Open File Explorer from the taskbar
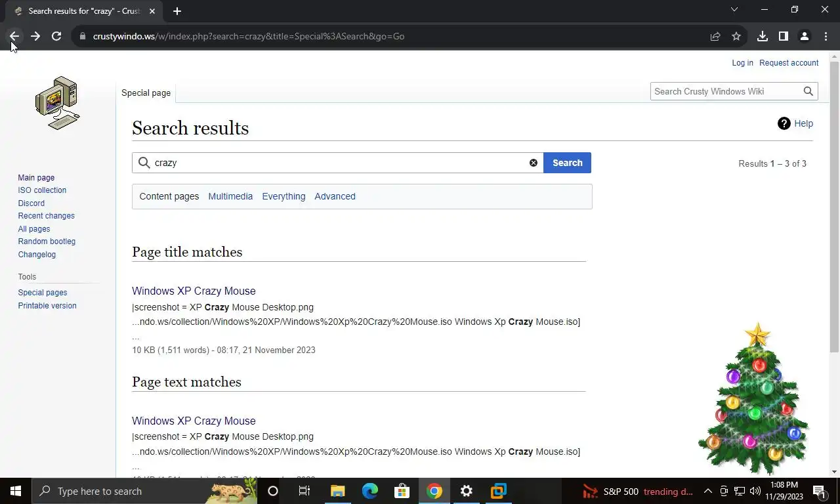Screen dimensions: 840x504 tap(337, 491)
